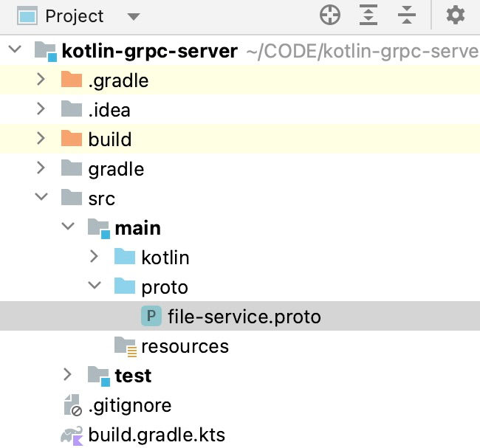Click the Gradle elephant icon of build.gradle.kts
Image resolution: width=480 pixels, height=448 pixels.
[x=72, y=435]
